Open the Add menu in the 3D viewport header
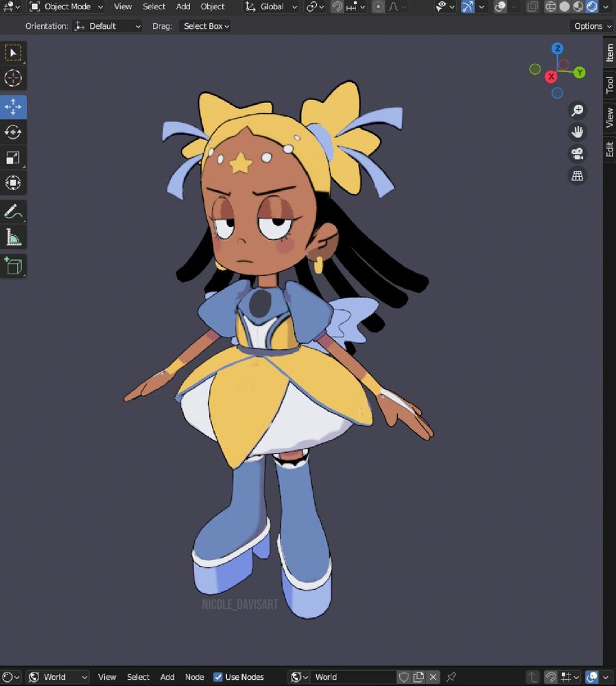Viewport: 616px width, 686px height. pos(183,7)
